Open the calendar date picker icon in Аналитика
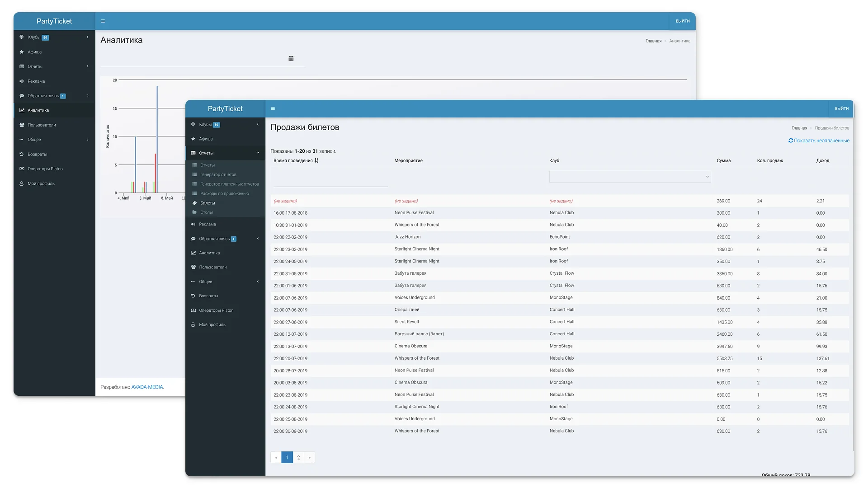 click(x=291, y=59)
